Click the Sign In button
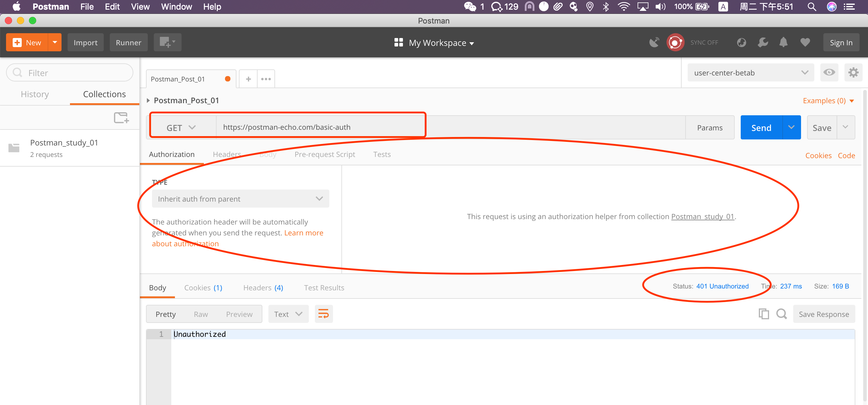The width and height of the screenshot is (868, 405). [841, 43]
